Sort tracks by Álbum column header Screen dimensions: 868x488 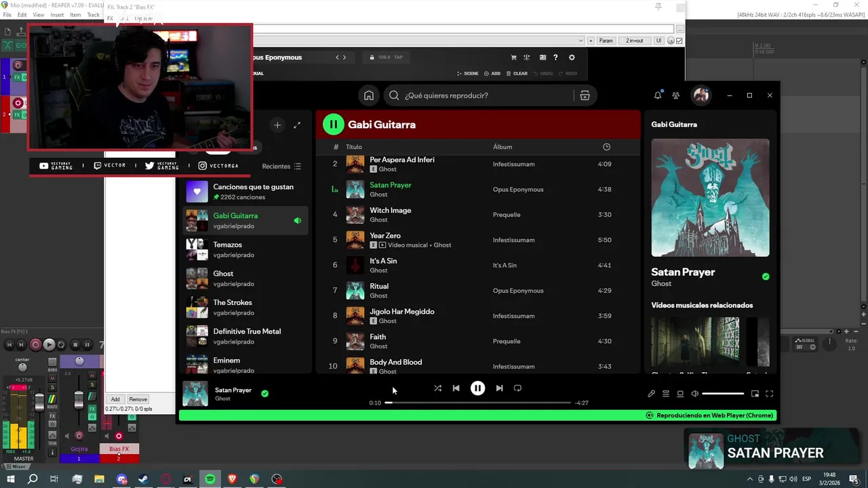(x=502, y=147)
